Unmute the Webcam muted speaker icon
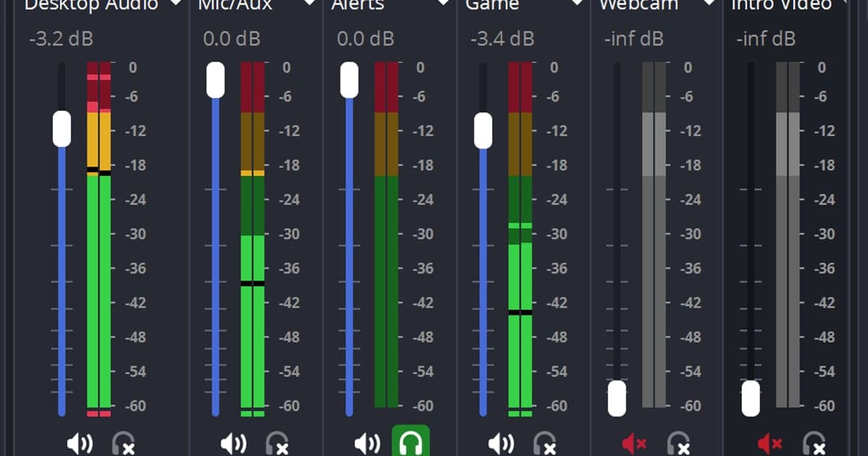This screenshot has height=456, width=868. click(x=634, y=444)
